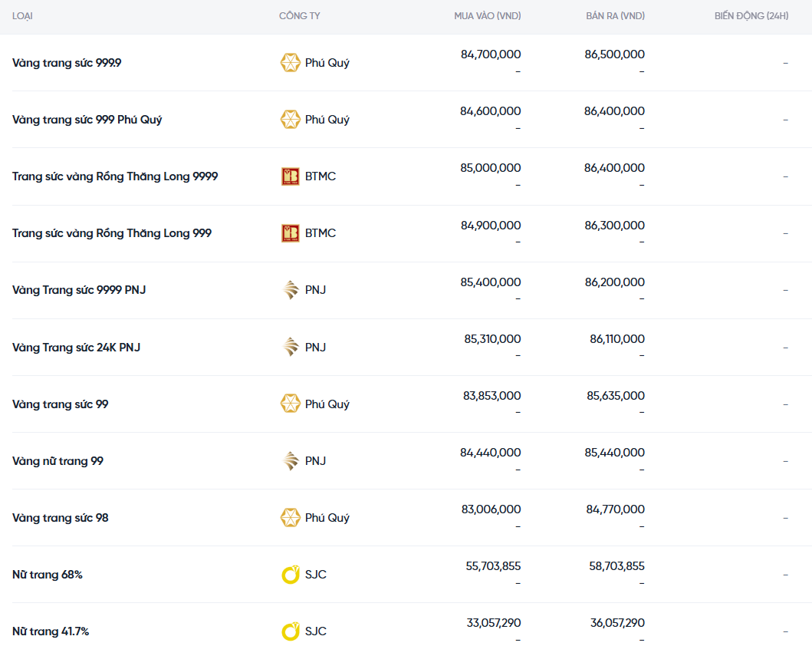Click Phú Quý company name in Vàng trang sức 98 row

click(x=327, y=518)
